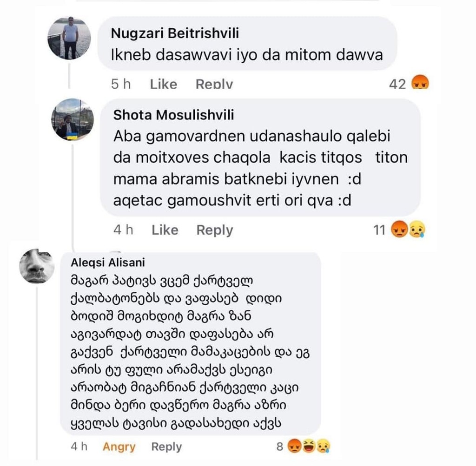This screenshot has height=466, width=476.
Task: Open the 5 h timestamp link
Action: point(121,84)
